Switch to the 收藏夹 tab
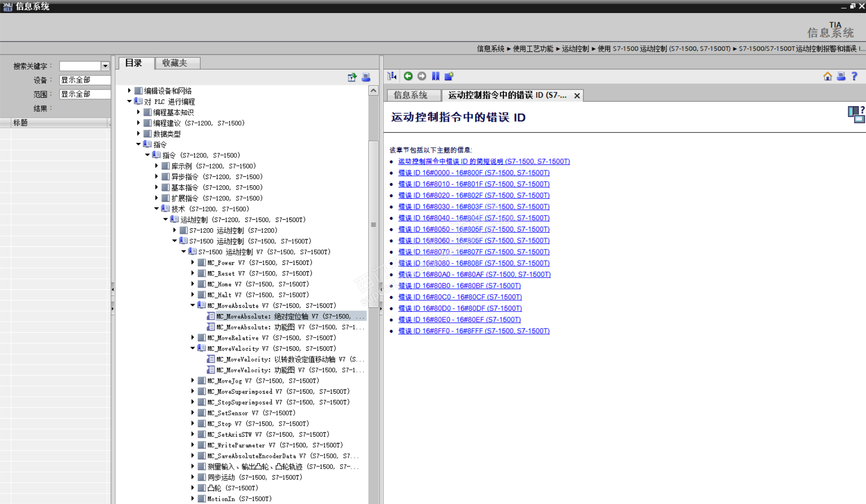Screen dimensions: 866x504 (177, 63)
